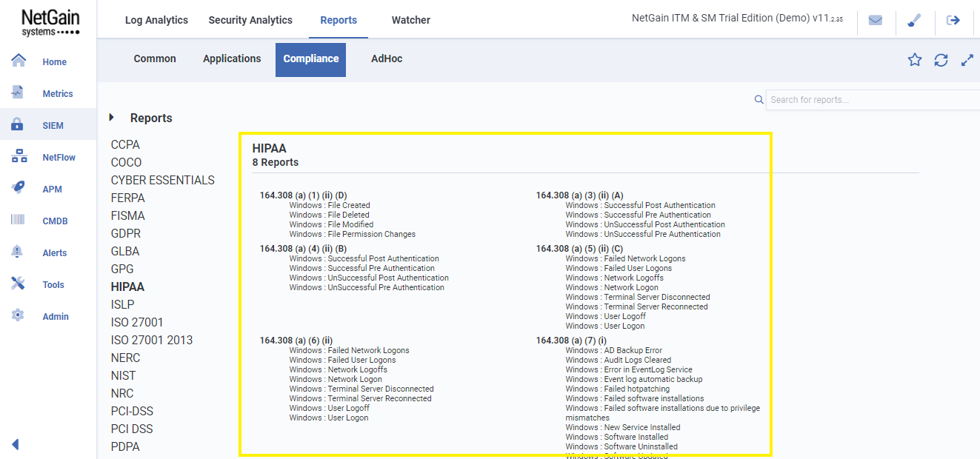Viewport: 980px width, 459px height.
Task: Open the Alerts bell icon
Action: (18, 252)
